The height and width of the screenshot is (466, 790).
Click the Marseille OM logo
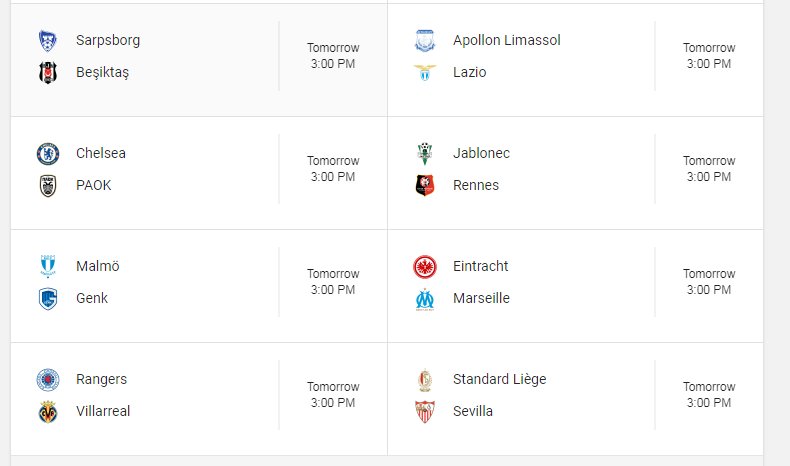coord(425,299)
